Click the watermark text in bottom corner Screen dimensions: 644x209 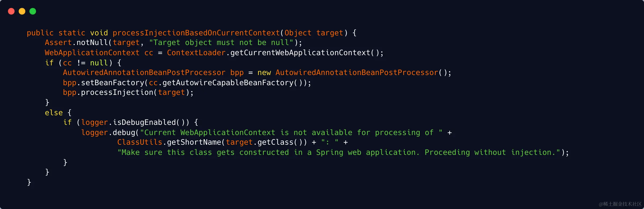click(620, 204)
